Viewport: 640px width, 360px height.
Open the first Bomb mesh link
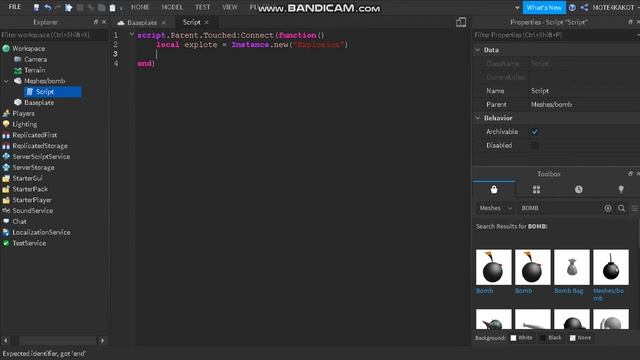[x=484, y=291]
